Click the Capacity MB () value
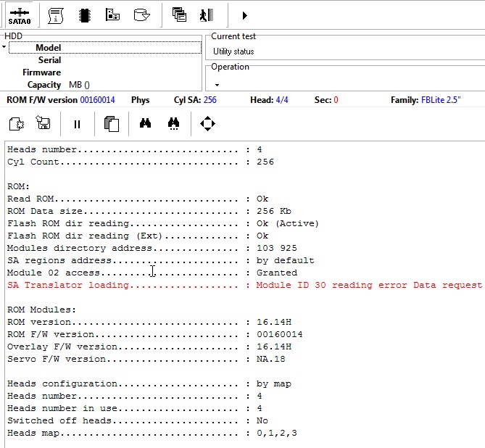The height and width of the screenshot is (448, 485). click(80, 85)
